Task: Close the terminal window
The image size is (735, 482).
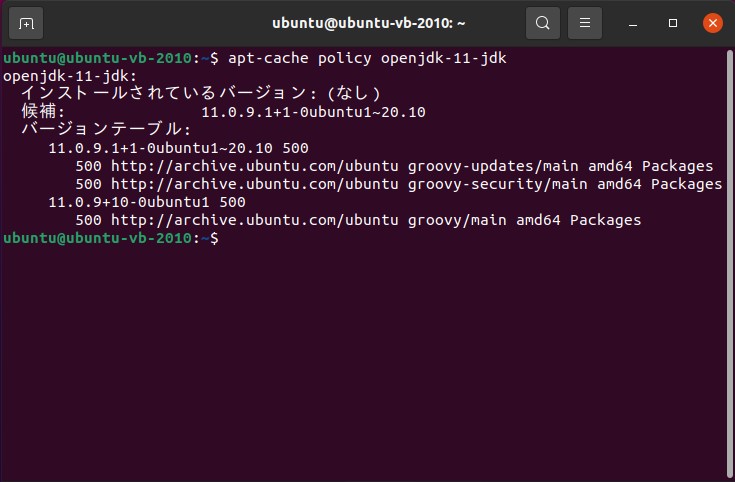Action: point(712,23)
